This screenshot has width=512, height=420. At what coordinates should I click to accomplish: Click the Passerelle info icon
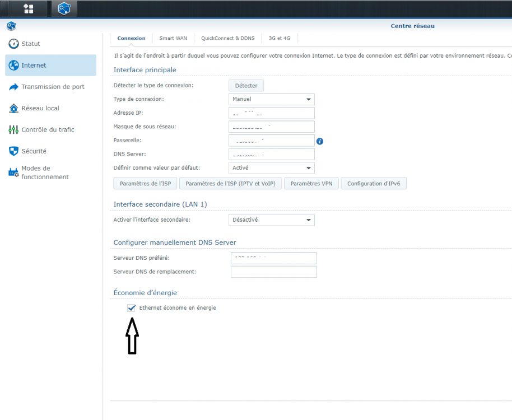(x=320, y=141)
